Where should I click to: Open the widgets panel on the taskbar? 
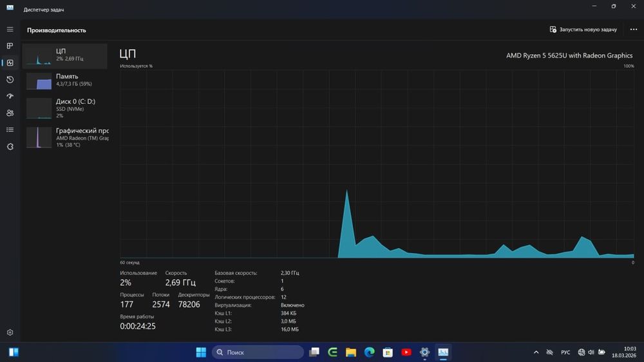14,352
